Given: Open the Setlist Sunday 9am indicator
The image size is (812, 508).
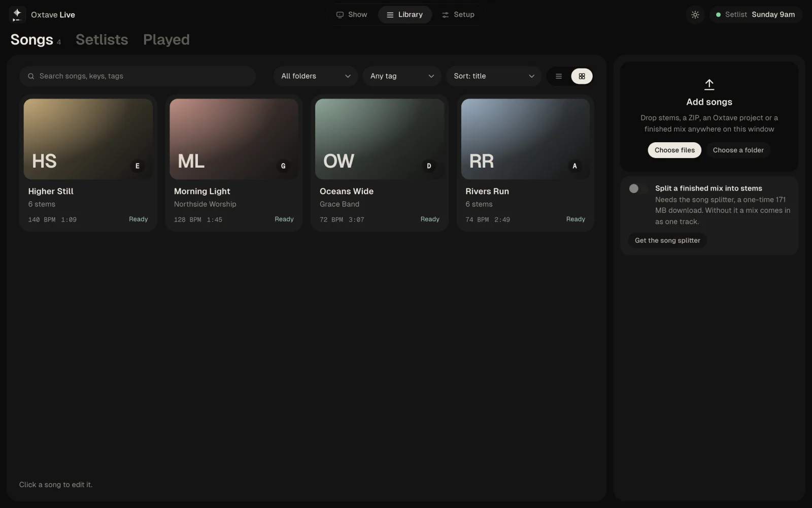Looking at the screenshot, I should (756, 15).
